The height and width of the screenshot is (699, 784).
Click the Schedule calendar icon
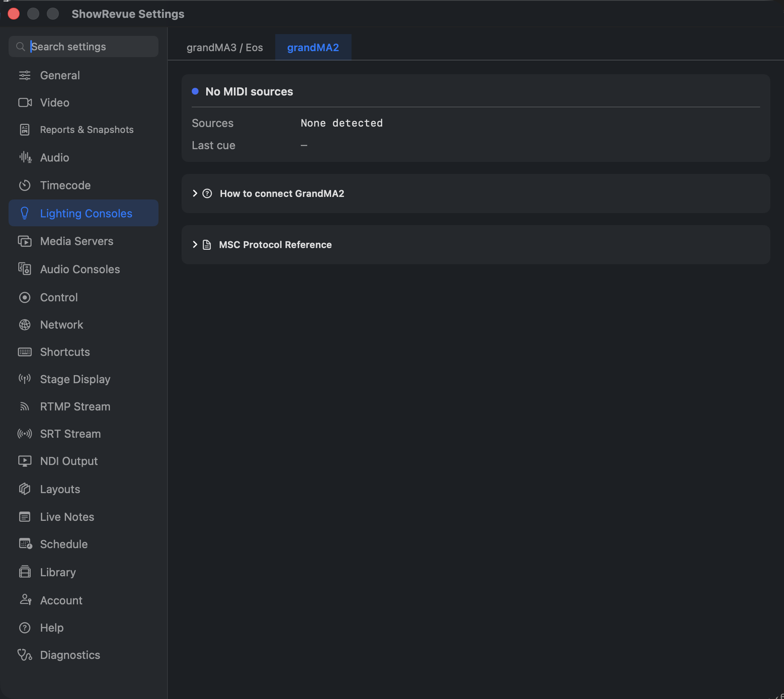tap(25, 544)
